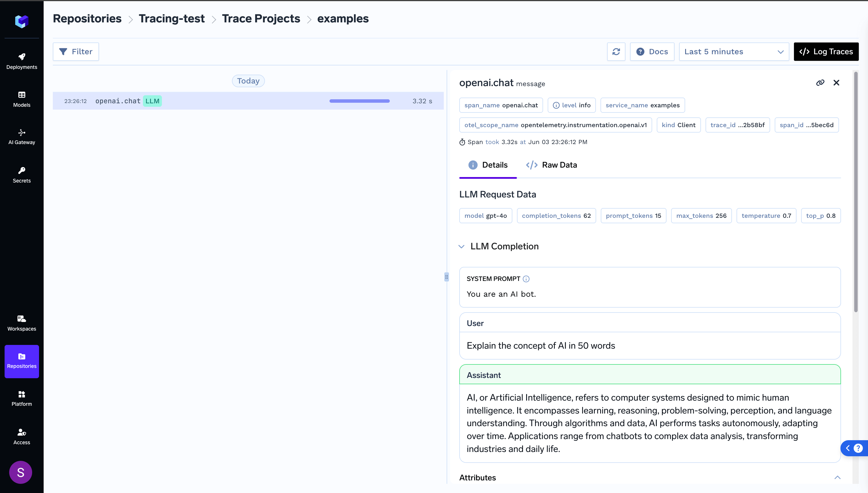Click the completion_tokens 62 chip
Viewport: 868px width, 493px height.
[x=556, y=216]
